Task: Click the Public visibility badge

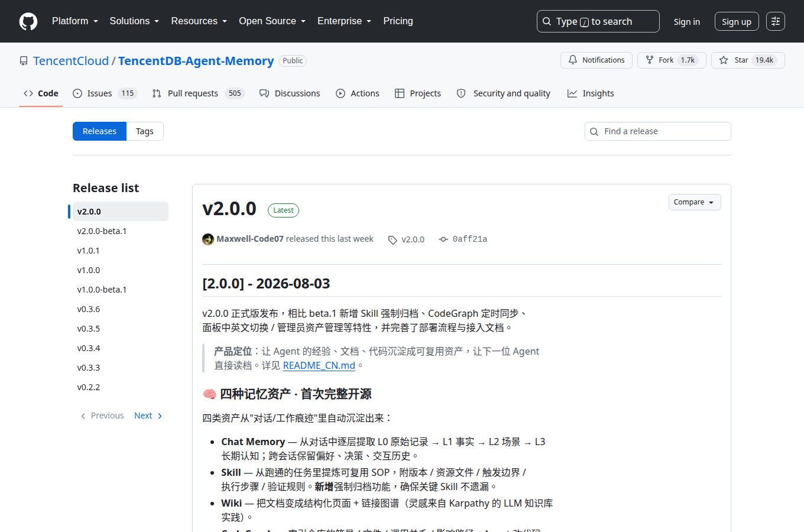Action: (293, 61)
